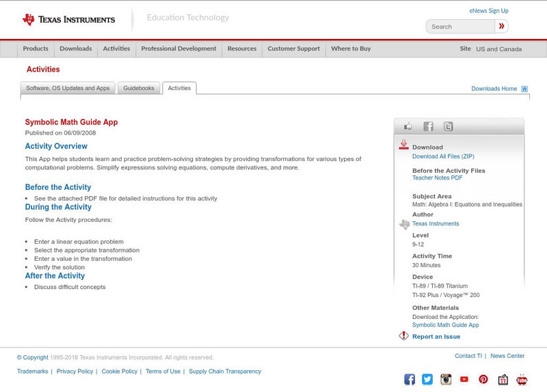547x392 pixels.
Task: Open the Resources menu
Action: [x=242, y=48]
